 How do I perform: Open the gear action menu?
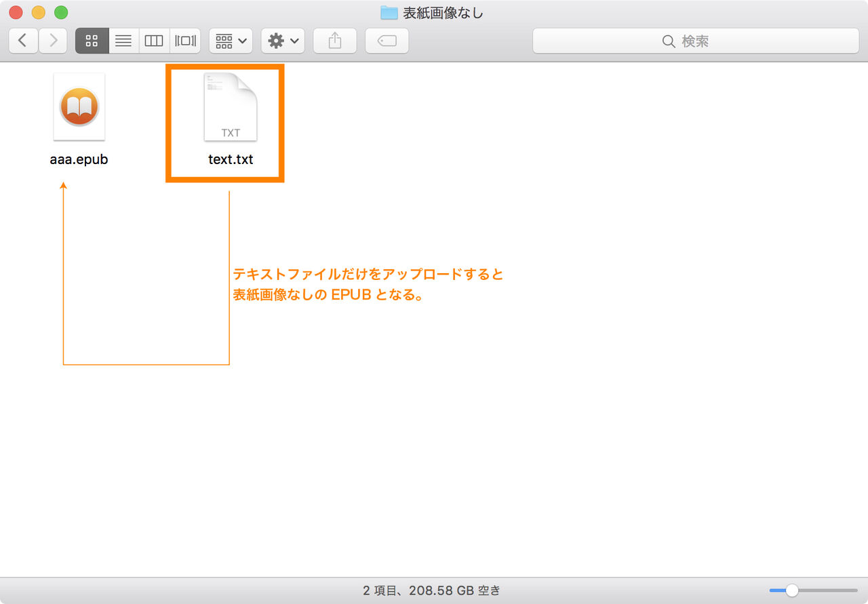[283, 41]
